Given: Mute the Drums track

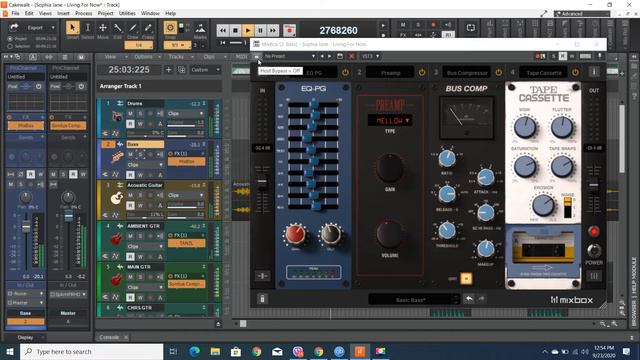Looking at the screenshot, I should tap(131, 113).
